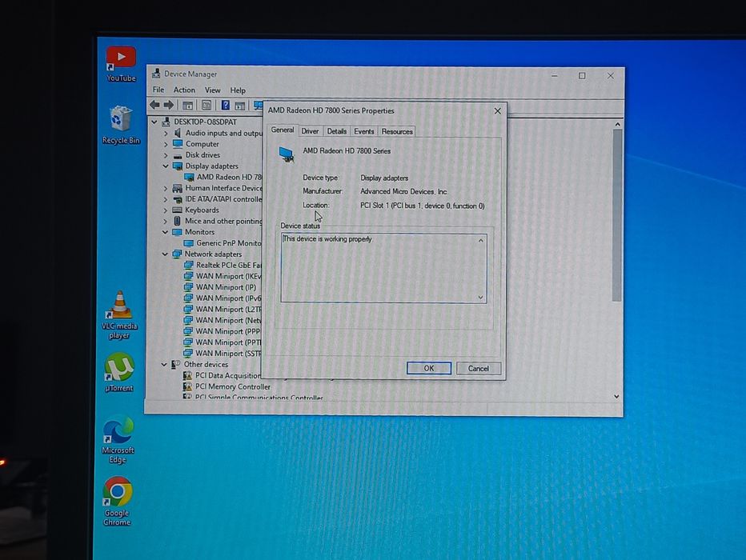Image resolution: width=746 pixels, height=560 pixels.
Task: Click the Advanced Micro Devices manufacturer text
Action: pos(403,191)
